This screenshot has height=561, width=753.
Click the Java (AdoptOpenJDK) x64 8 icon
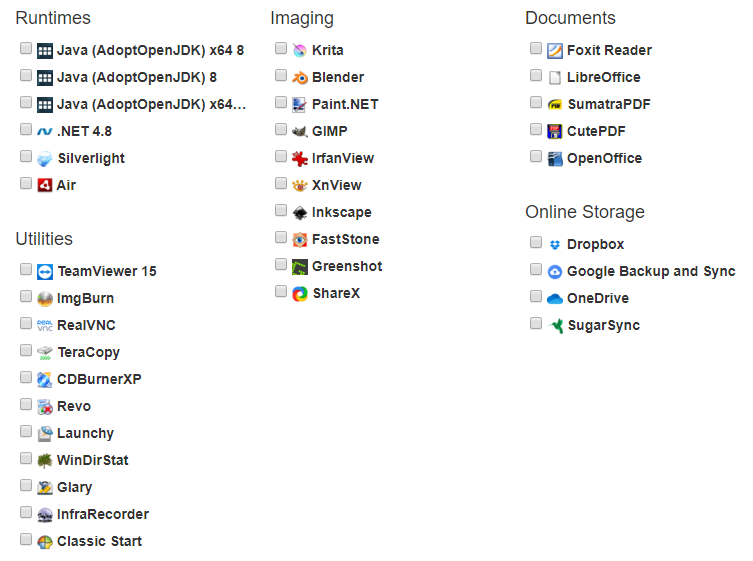click(x=45, y=50)
